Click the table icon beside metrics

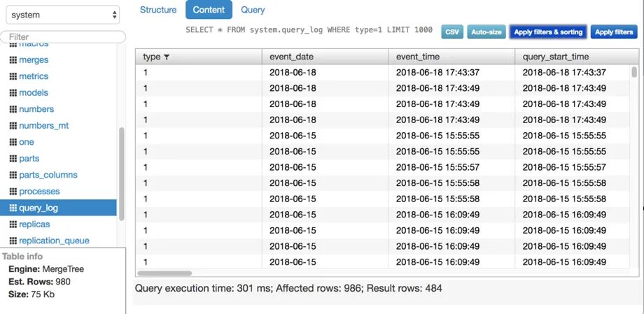13,76
